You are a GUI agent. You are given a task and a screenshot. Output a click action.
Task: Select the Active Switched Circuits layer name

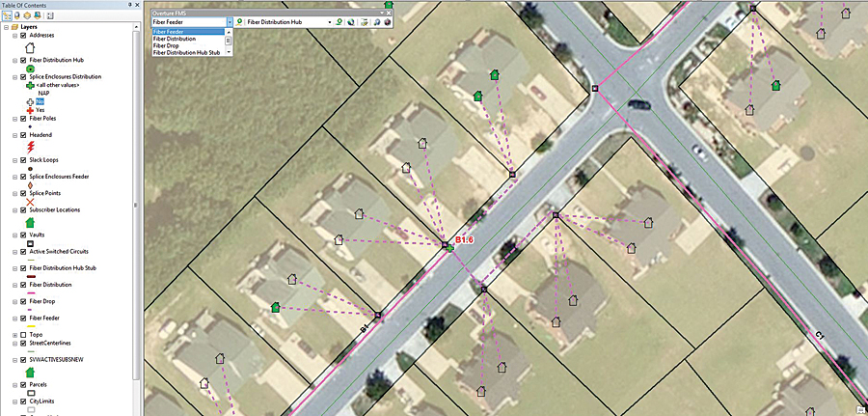pyautogui.click(x=58, y=252)
